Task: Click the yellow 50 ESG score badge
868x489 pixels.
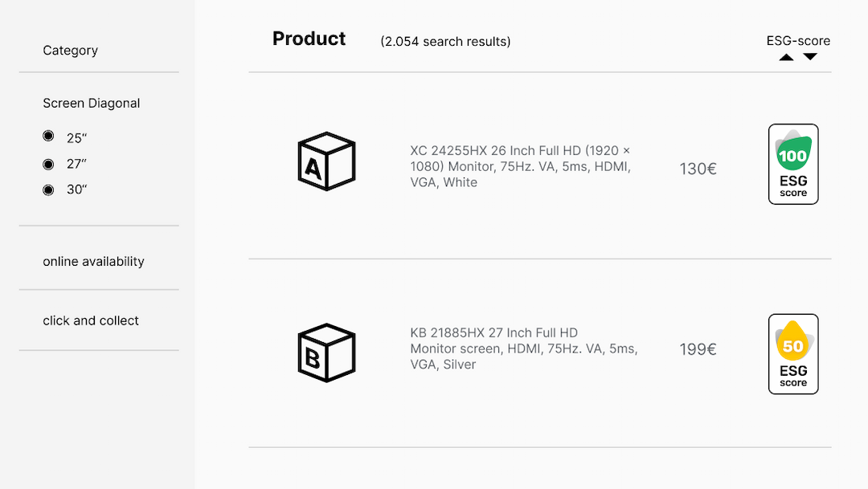Action: (x=793, y=354)
